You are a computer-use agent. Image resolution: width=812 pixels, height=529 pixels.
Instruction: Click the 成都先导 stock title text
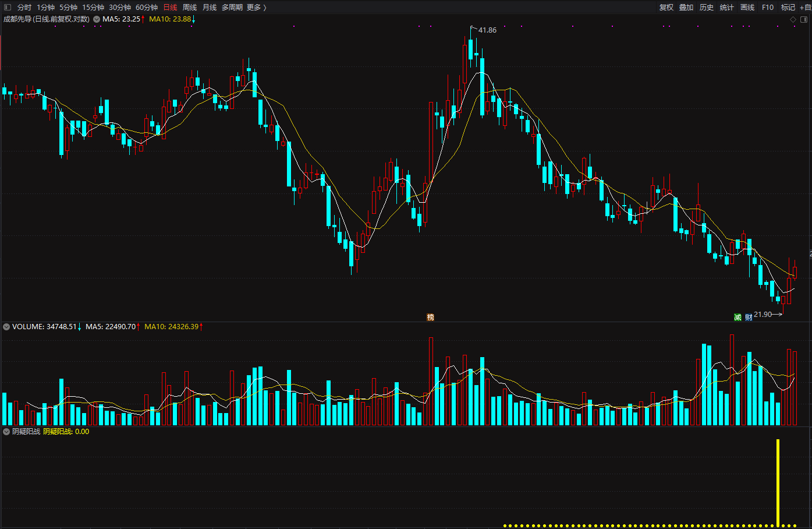(47, 19)
